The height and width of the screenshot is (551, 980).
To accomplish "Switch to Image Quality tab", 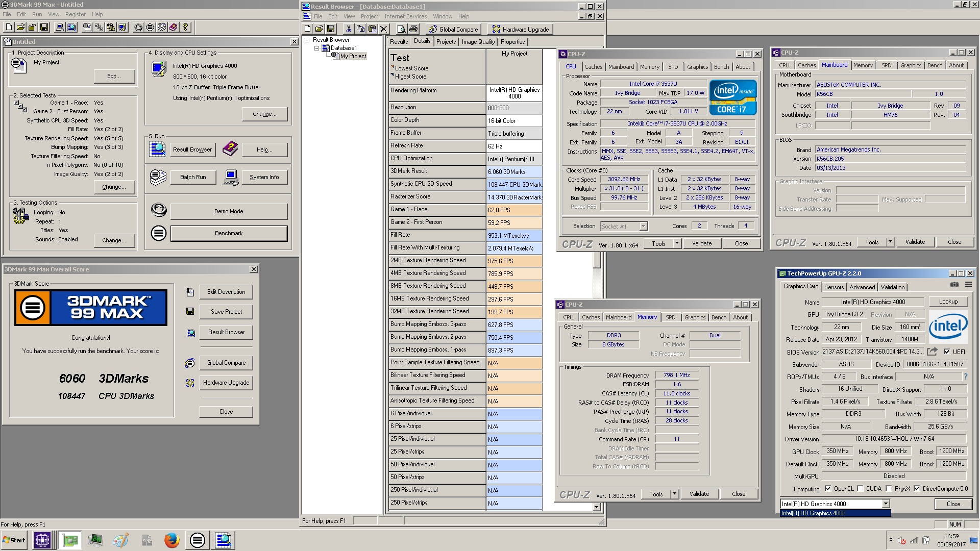I will click(478, 42).
